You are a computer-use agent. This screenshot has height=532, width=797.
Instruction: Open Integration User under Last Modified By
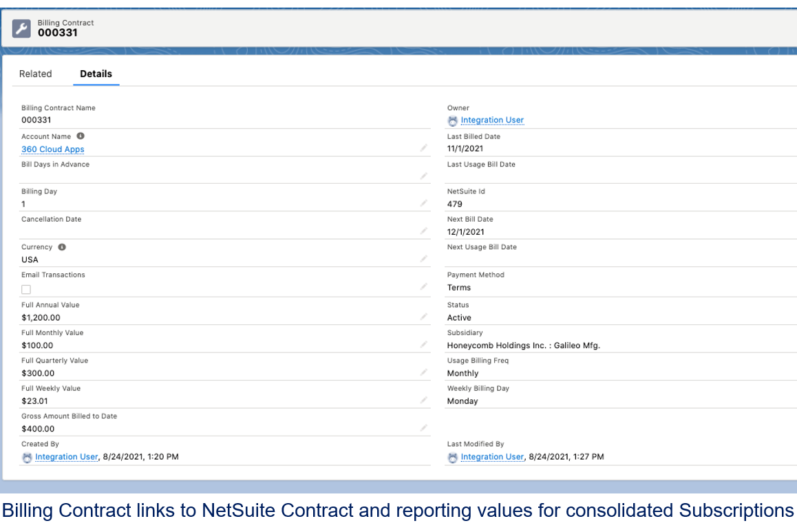pos(492,457)
